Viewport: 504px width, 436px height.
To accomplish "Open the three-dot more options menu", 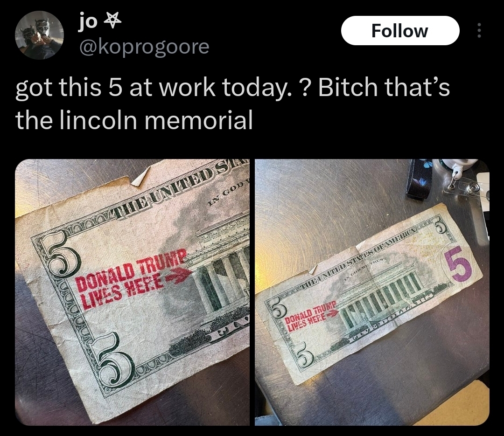I will [479, 30].
